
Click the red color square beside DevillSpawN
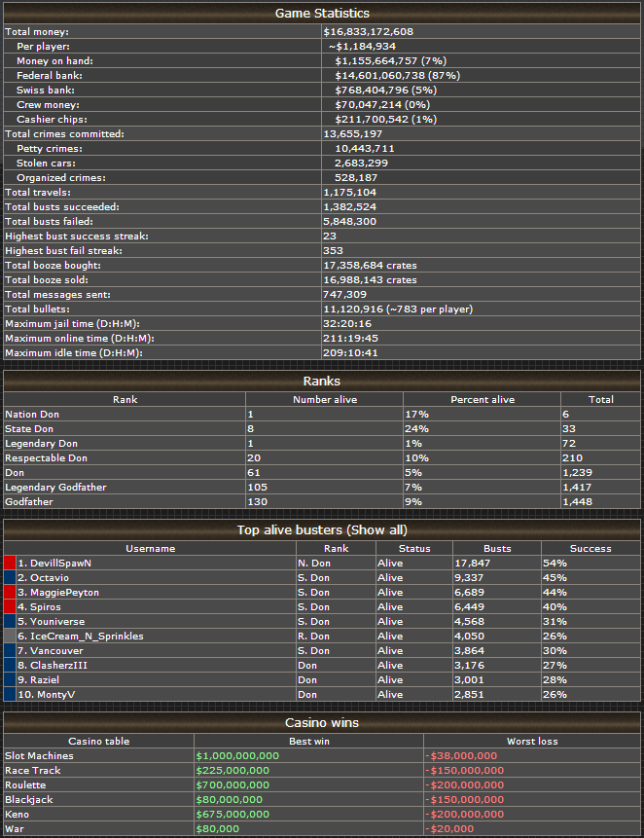[10, 563]
